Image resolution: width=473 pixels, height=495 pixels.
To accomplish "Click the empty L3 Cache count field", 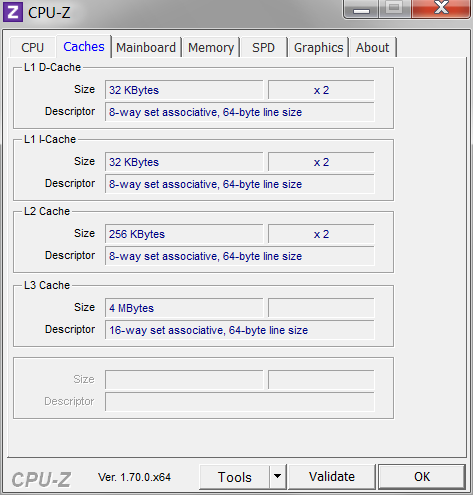I will (321, 308).
